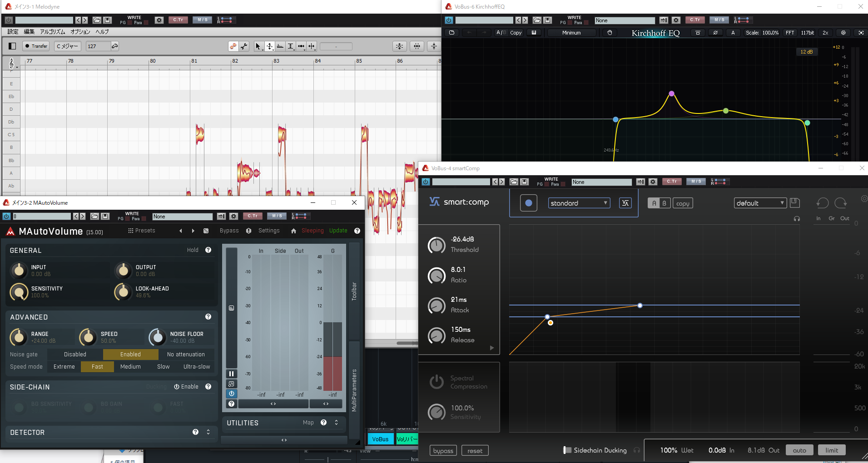Click the purple EQ band node
868x463 pixels.
point(672,94)
